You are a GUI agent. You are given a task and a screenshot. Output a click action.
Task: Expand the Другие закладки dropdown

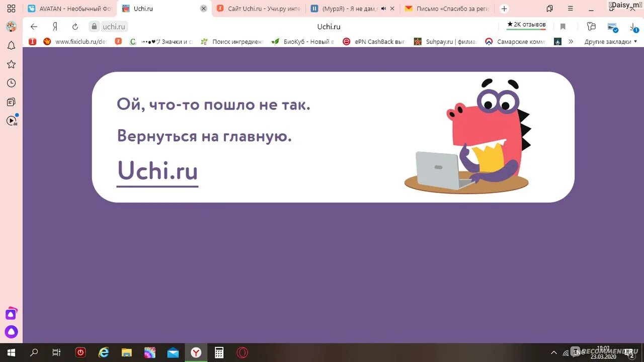click(611, 42)
